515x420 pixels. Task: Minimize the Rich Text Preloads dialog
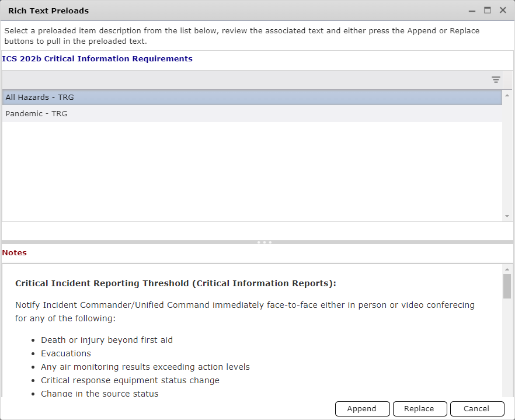(x=471, y=10)
